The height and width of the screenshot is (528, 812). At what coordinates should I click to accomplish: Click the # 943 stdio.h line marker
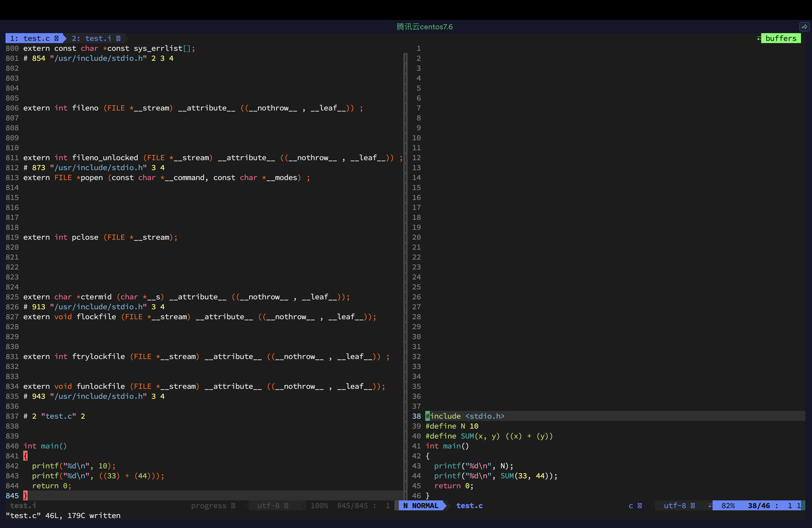(x=94, y=396)
